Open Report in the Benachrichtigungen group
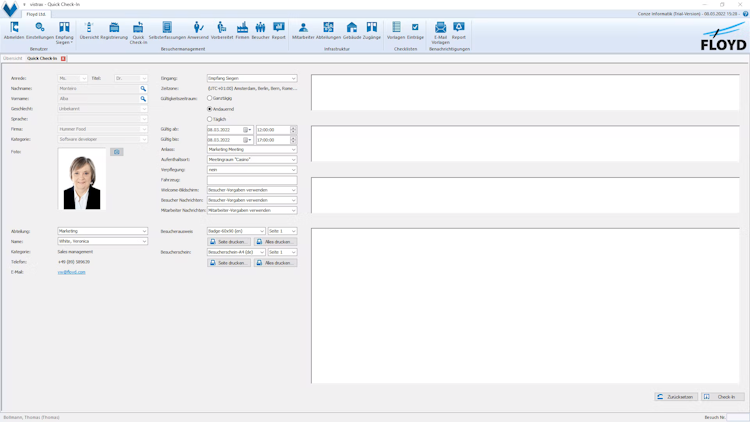Image resolution: width=750 pixels, height=422 pixels. [x=459, y=30]
